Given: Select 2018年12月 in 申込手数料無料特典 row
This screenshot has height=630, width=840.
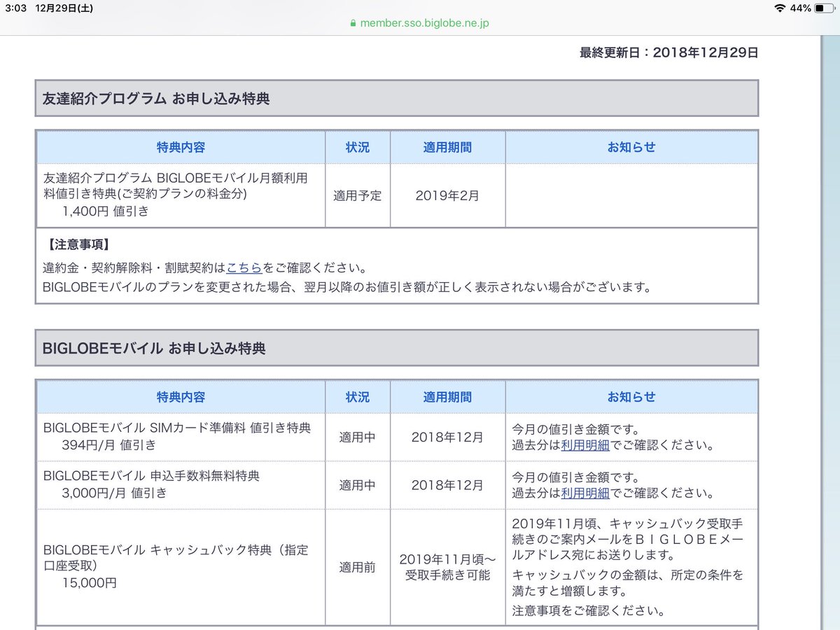Looking at the screenshot, I should click(x=447, y=485).
